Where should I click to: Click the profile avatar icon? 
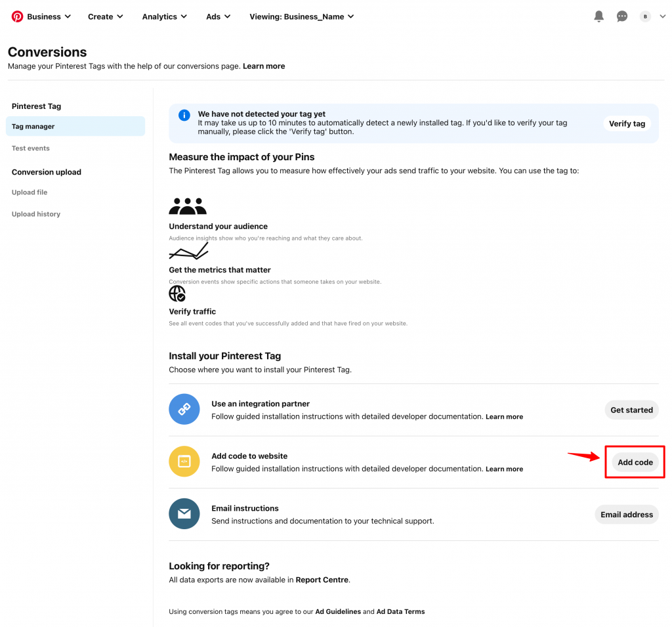point(645,16)
